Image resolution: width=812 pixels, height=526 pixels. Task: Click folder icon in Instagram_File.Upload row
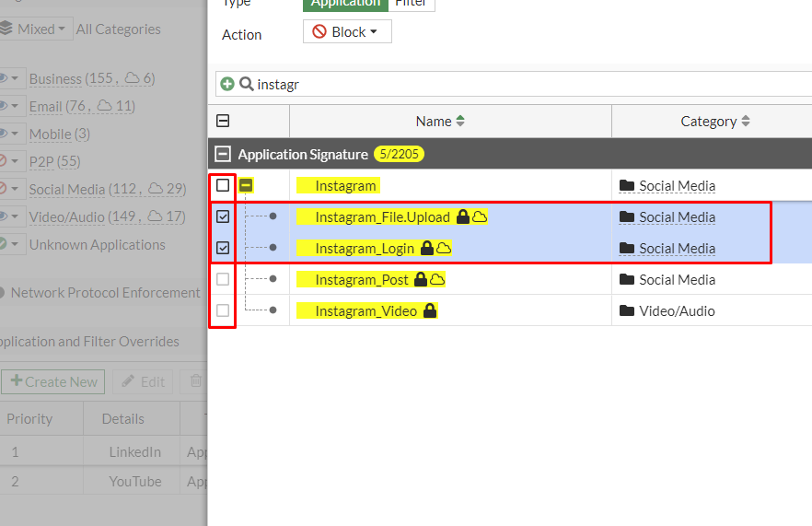tap(627, 216)
